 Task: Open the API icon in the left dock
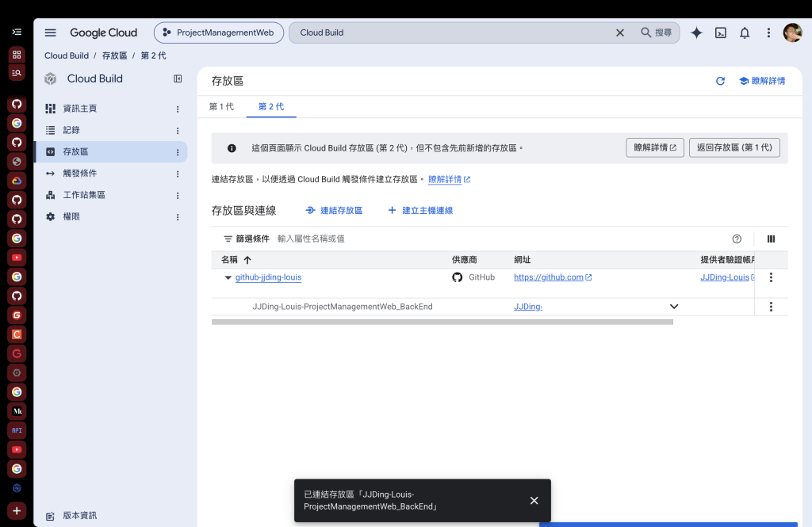[x=17, y=430]
